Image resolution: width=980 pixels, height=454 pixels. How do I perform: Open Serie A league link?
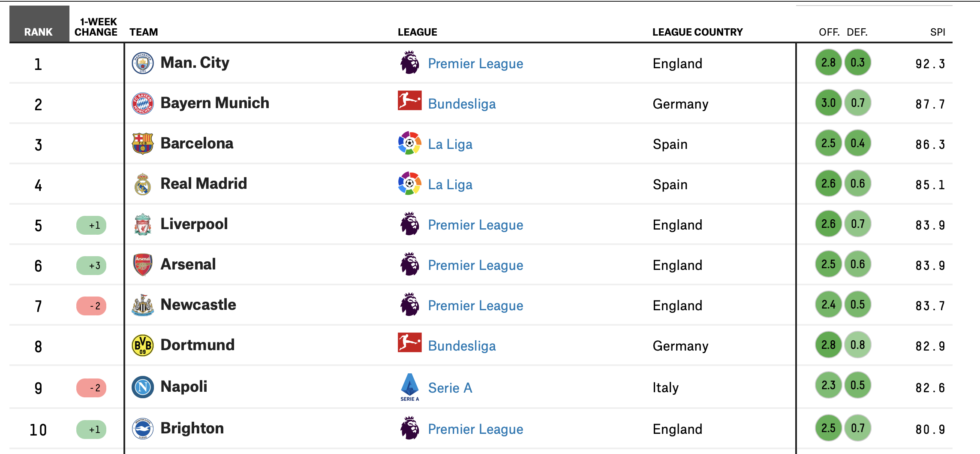click(450, 388)
